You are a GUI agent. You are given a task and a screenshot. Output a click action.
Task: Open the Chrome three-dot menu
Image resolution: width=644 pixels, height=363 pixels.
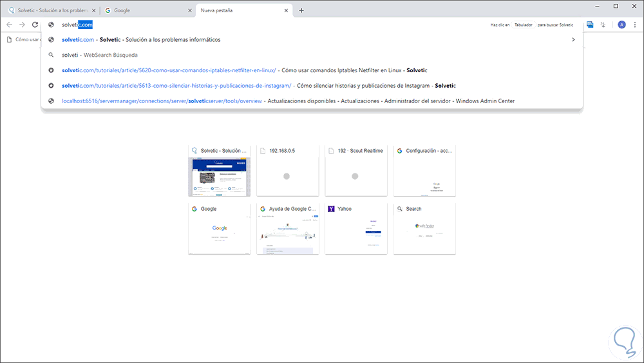635,25
